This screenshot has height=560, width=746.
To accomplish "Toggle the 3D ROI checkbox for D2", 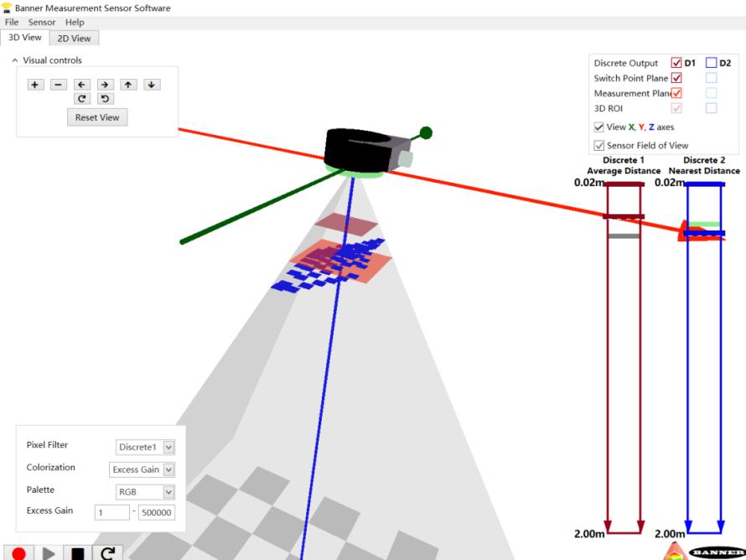I will [x=712, y=108].
